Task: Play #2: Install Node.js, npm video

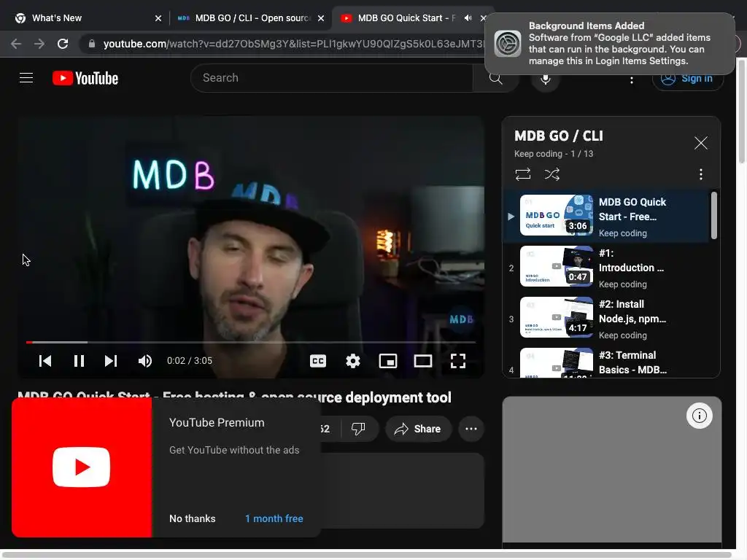Action: (x=606, y=318)
